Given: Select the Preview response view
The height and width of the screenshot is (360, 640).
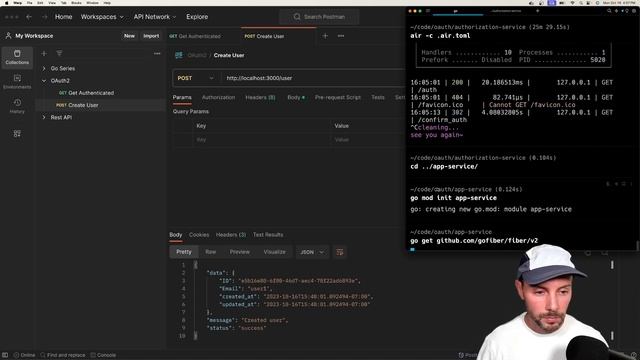Looking at the screenshot, I should tap(240, 252).
